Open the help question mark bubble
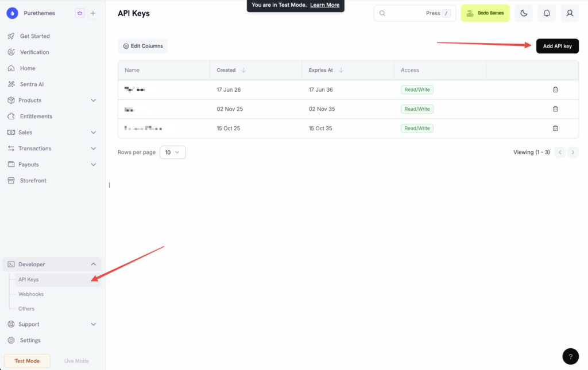The width and height of the screenshot is (588, 370). [570, 356]
